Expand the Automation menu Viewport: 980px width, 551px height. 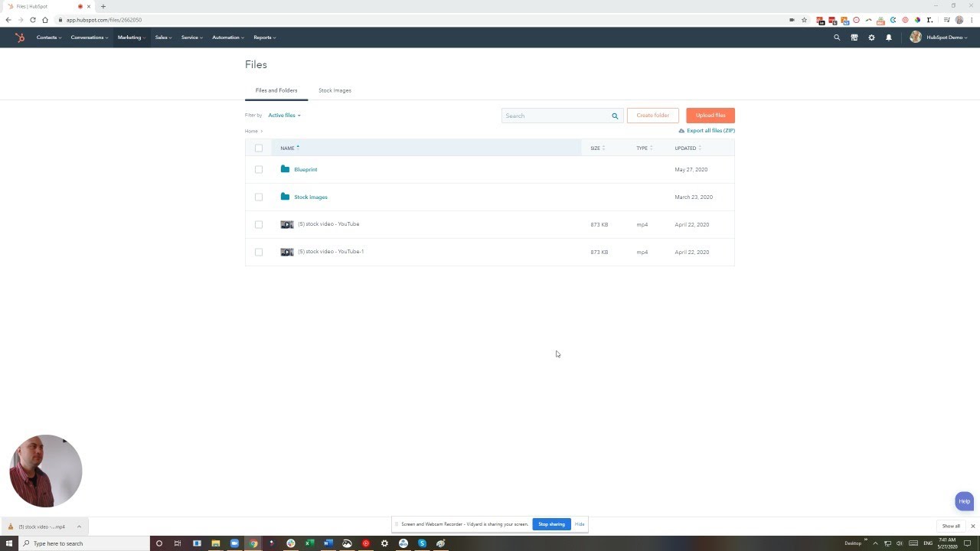228,37
